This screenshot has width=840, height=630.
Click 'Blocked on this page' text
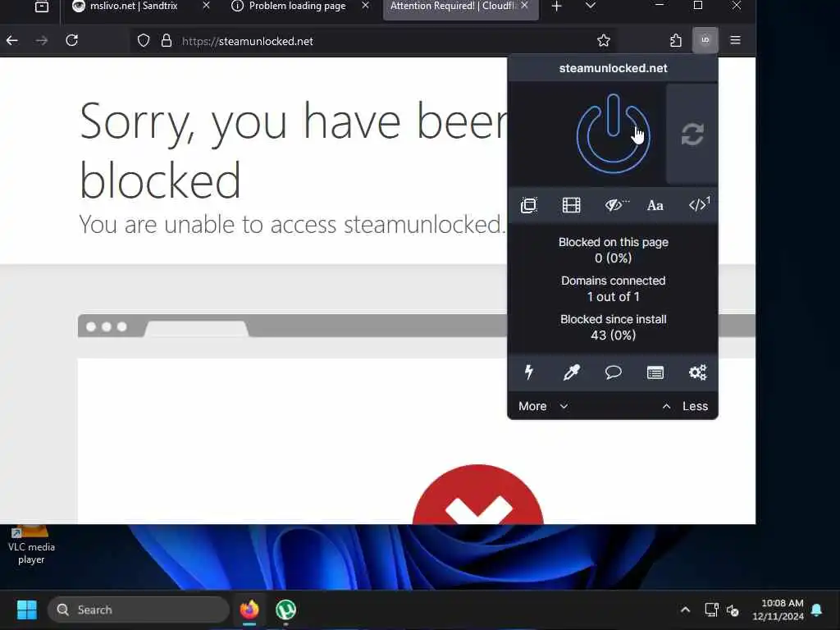click(x=613, y=242)
